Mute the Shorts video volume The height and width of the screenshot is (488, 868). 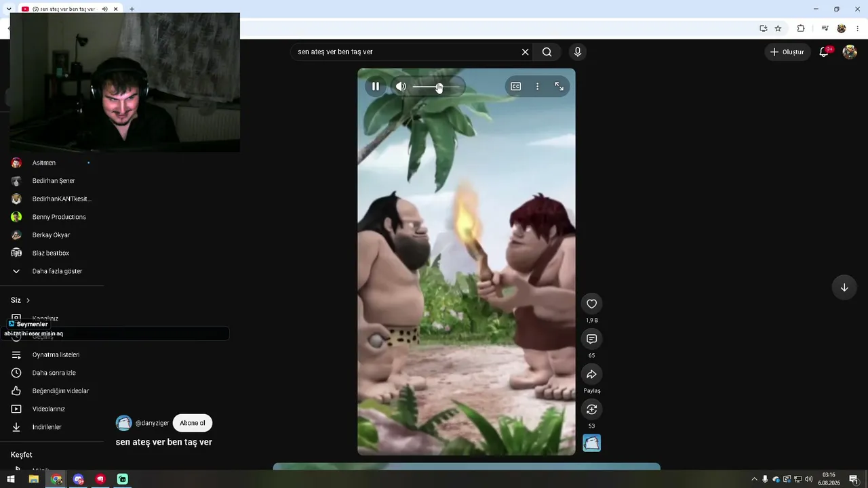point(401,87)
